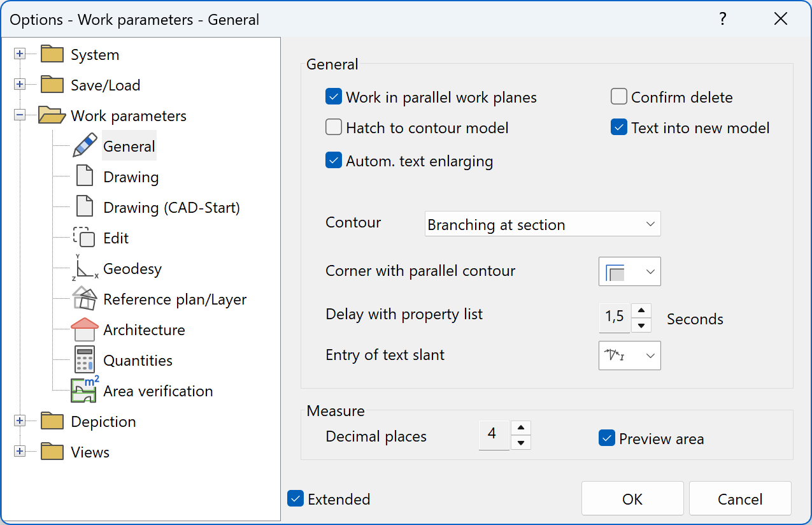Expand the Depiction tree node
Image resolution: width=812 pixels, height=525 pixels.
[20, 421]
